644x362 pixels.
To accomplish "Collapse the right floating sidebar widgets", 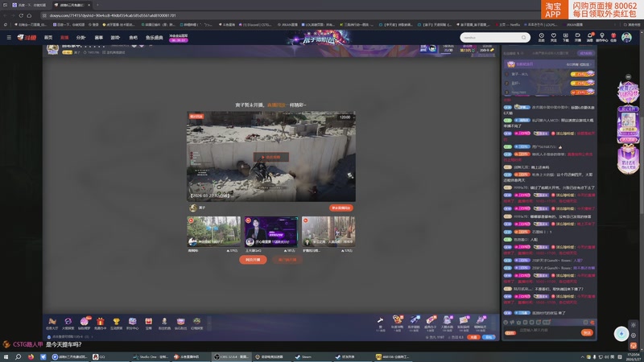I will (x=628, y=76).
